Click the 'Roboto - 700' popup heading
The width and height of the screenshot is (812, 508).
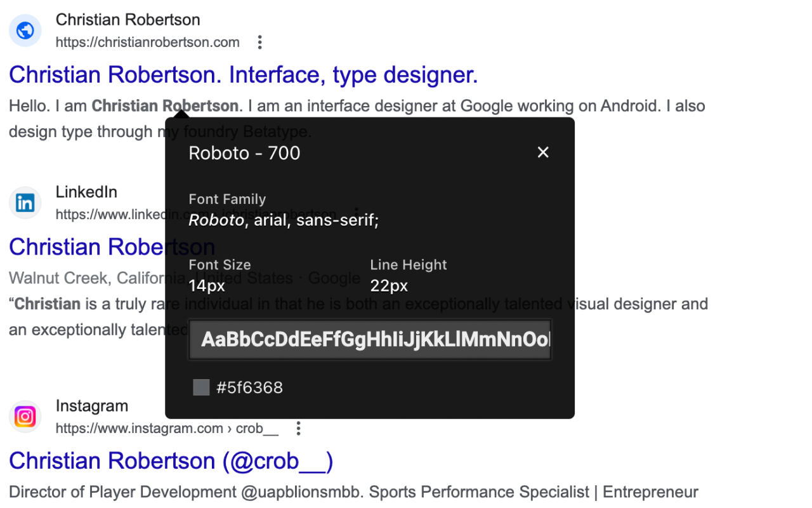coord(244,153)
